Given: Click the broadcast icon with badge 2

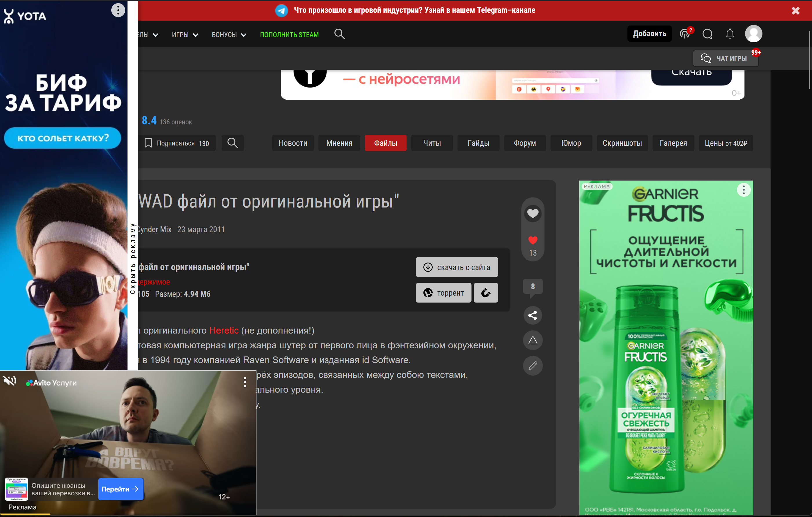Looking at the screenshot, I should pos(685,34).
